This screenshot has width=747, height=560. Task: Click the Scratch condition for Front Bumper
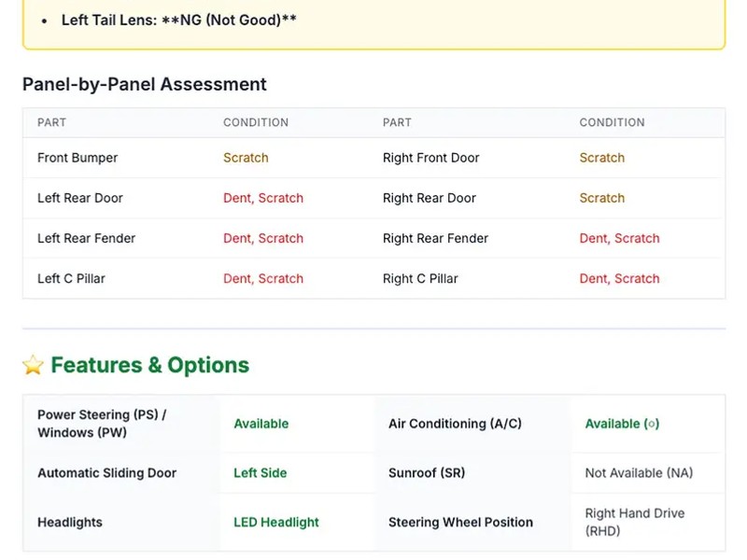pos(246,158)
